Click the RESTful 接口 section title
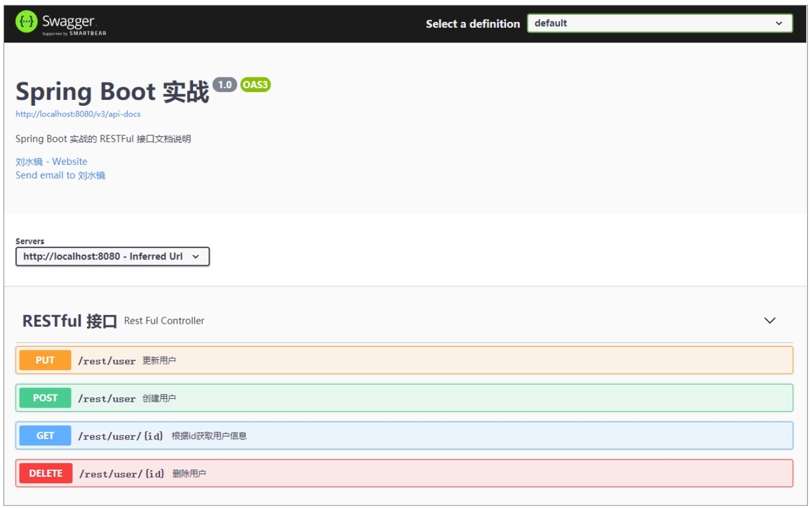The height and width of the screenshot is (508, 812). click(x=70, y=321)
